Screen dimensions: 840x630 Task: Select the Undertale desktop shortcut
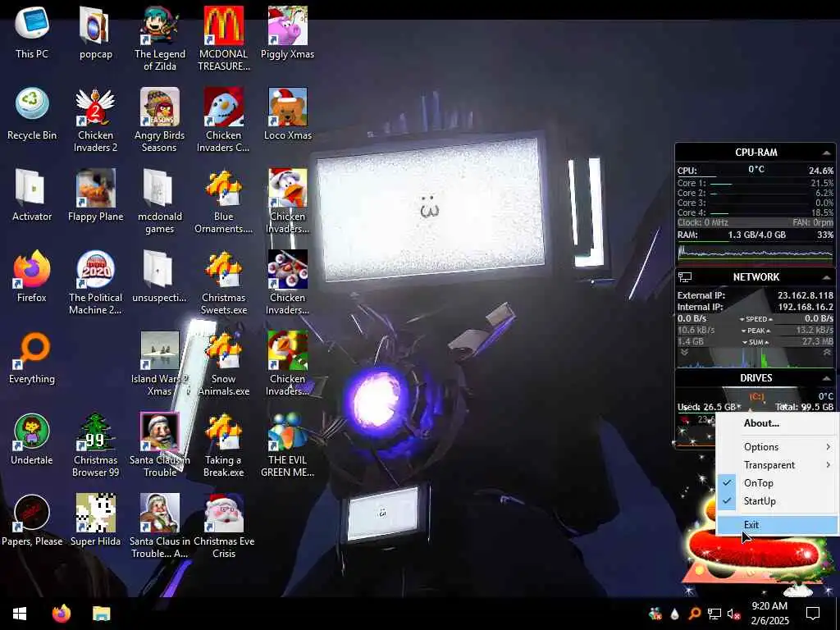(32, 440)
